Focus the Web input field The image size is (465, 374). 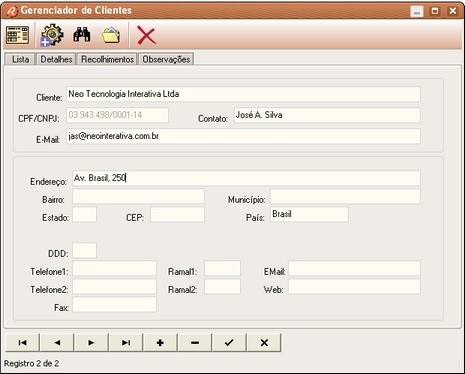354,286
